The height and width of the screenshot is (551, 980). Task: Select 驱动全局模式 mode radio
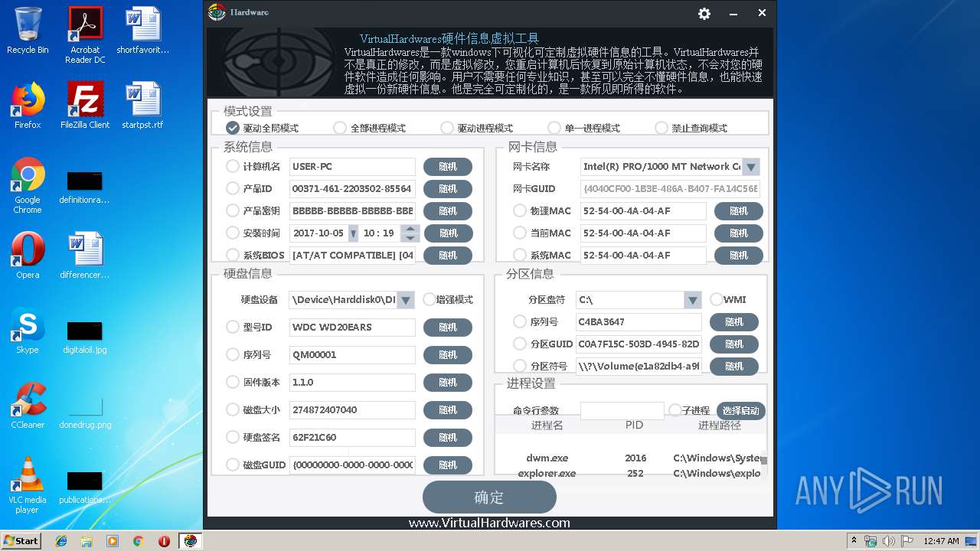[x=232, y=128]
